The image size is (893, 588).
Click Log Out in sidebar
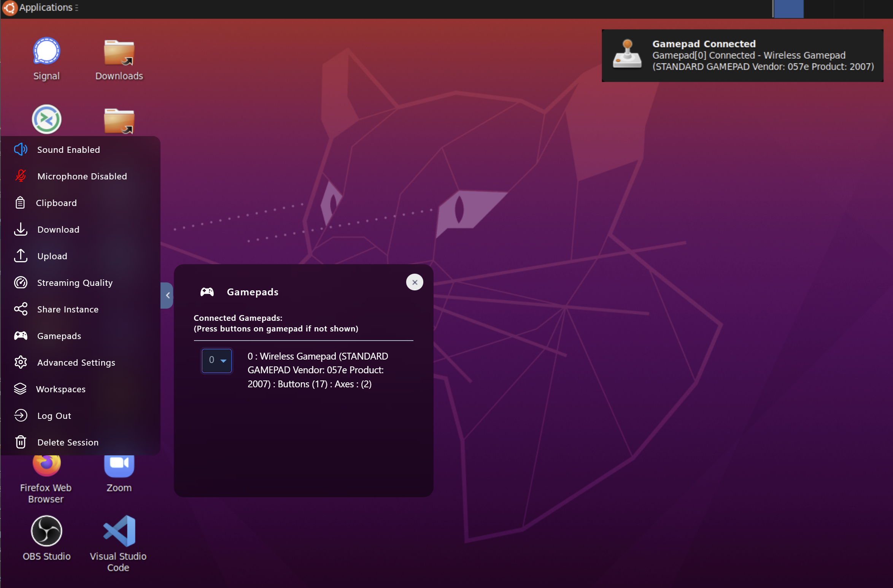coord(54,416)
